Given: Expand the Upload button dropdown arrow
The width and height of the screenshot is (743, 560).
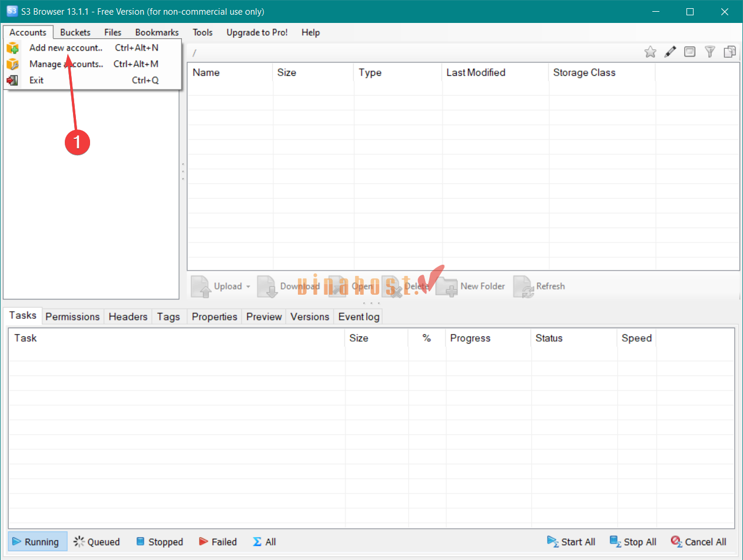Looking at the screenshot, I should click(x=248, y=286).
